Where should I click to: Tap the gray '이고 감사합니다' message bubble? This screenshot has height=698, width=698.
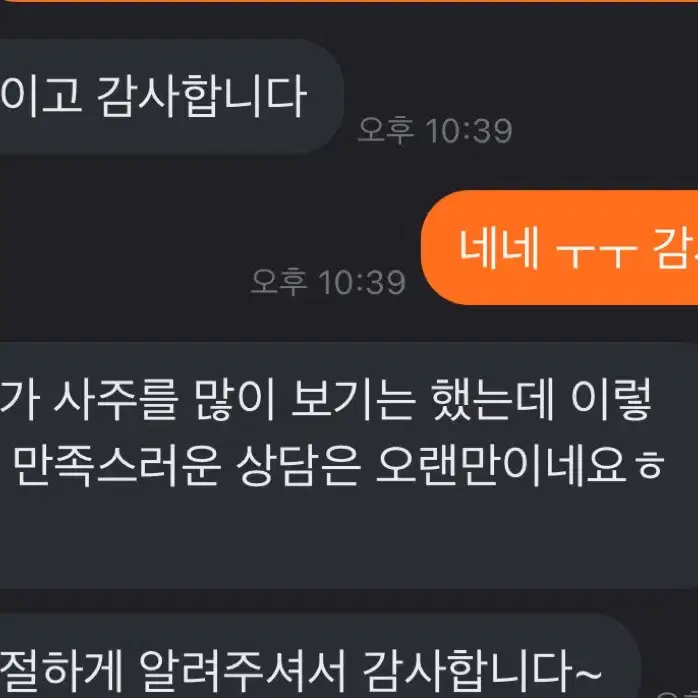(171, 96)
